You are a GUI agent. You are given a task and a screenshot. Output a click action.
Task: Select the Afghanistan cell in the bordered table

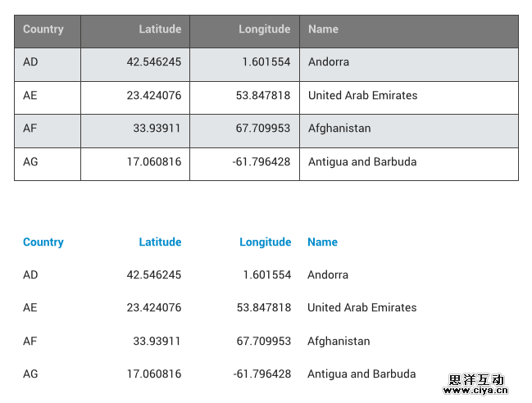(x=339, y=129)
